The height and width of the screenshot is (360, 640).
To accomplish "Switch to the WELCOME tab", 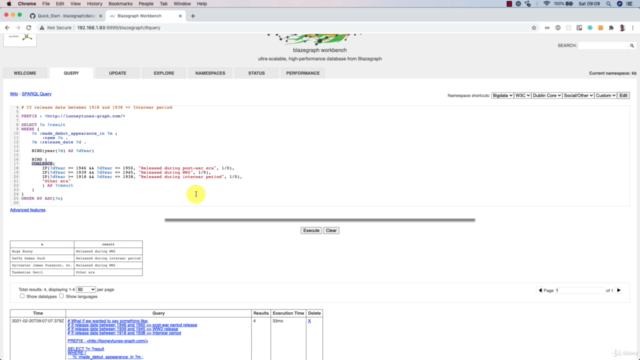I will tap(25, 73).
